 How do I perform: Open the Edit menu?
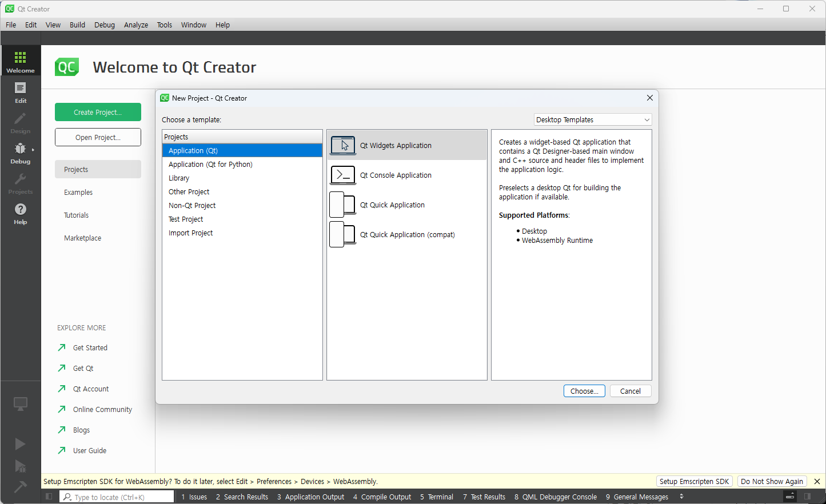tap(31, 25)
